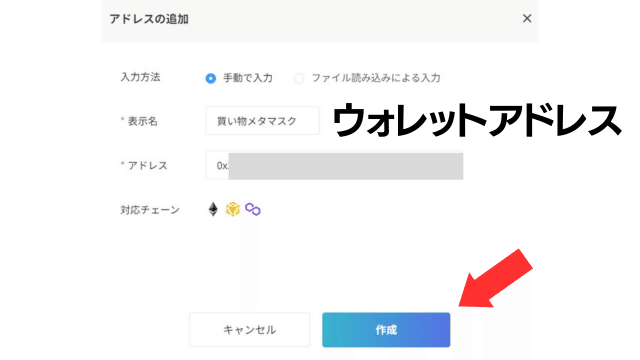Click the blue 作成 button
The image size is (640, 360).
pos(386,330)
